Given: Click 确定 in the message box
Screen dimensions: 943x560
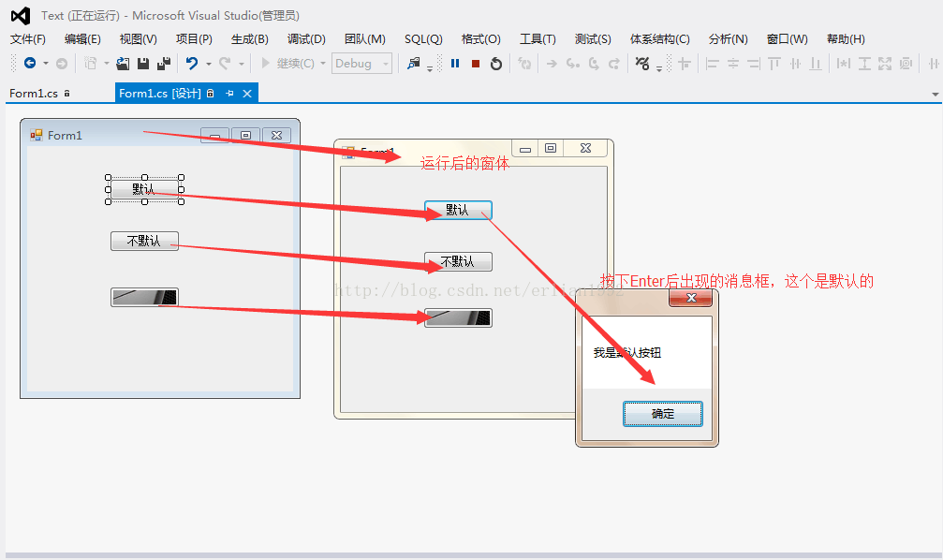Looking at the screenshot, I should pos(663,414).
